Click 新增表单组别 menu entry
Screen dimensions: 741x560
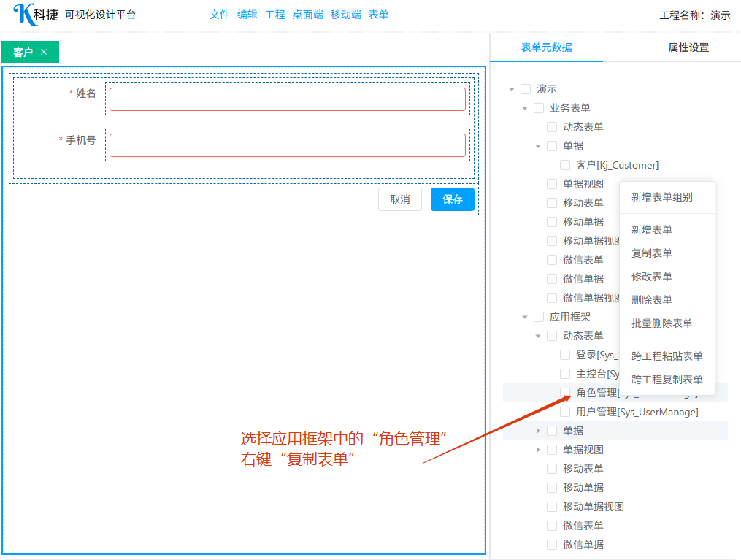tap(661, 197)
